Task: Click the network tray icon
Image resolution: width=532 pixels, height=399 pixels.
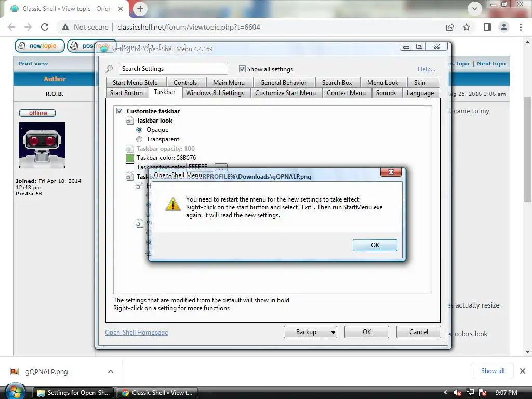Action: point(470,393)
